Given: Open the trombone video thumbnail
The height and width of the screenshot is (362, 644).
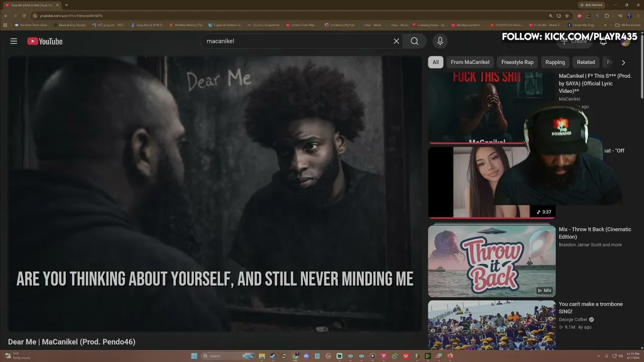Looking at the screenshot, I should tap(492, 325).
